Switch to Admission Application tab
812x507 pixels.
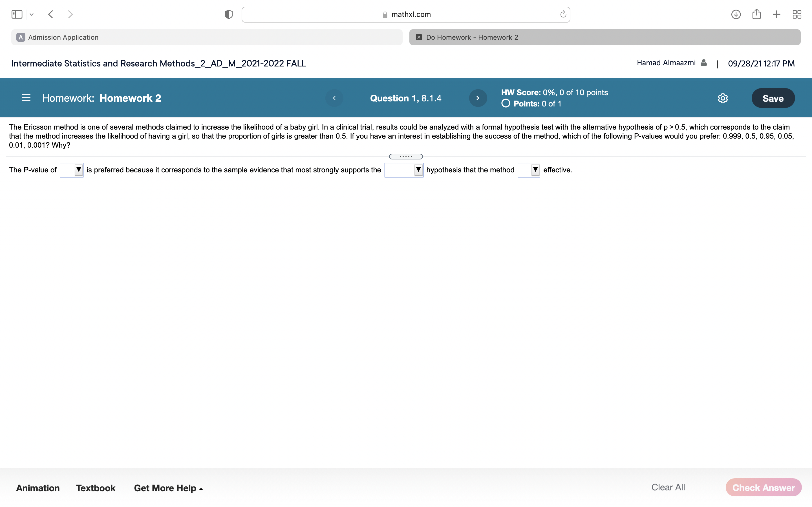click(x=207, y=37)
